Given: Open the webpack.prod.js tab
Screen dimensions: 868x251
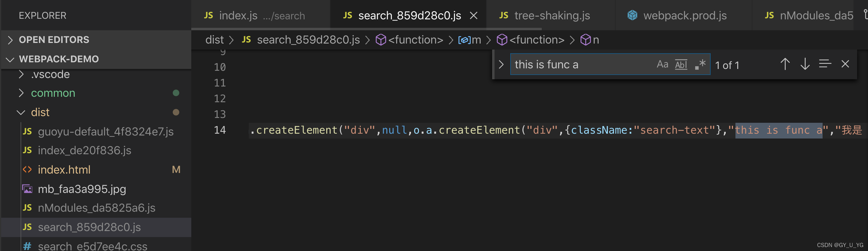Looking at the screenshot, I should 683,15.
